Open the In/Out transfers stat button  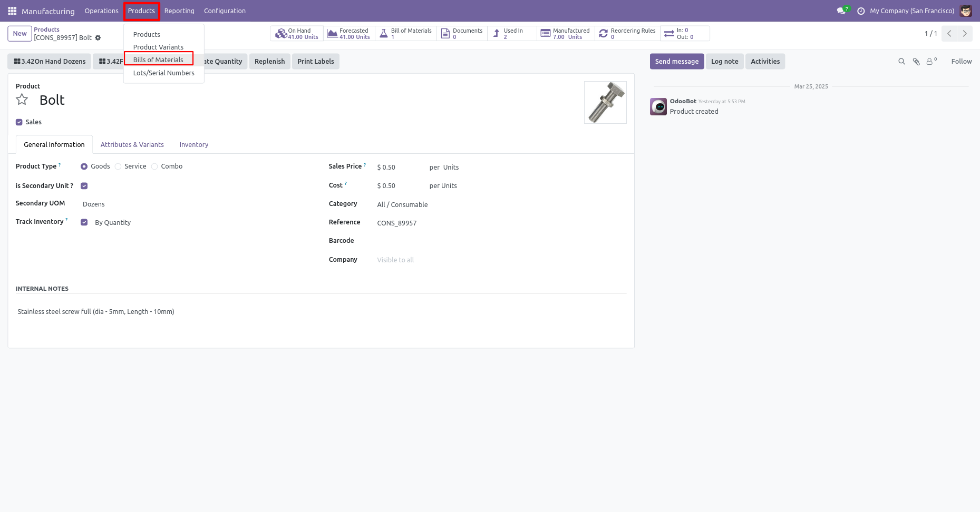685,34
